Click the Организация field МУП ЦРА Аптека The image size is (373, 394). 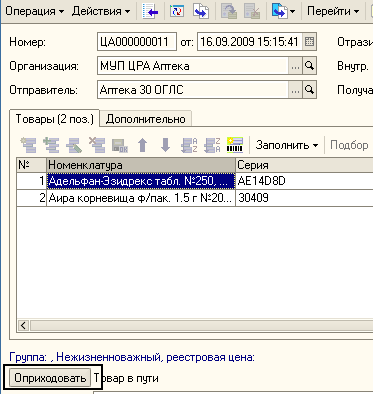point(193,66)
